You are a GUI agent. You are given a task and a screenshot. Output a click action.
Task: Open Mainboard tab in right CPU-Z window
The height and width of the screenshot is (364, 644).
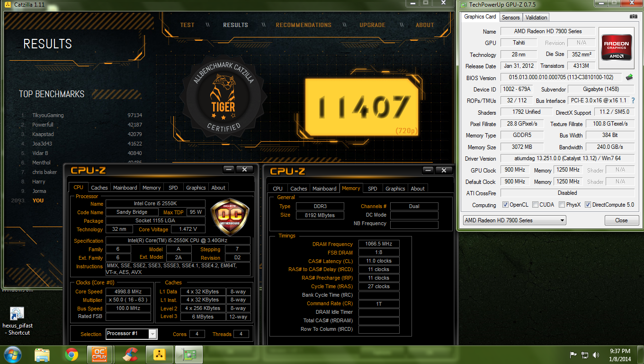[324, 189]
